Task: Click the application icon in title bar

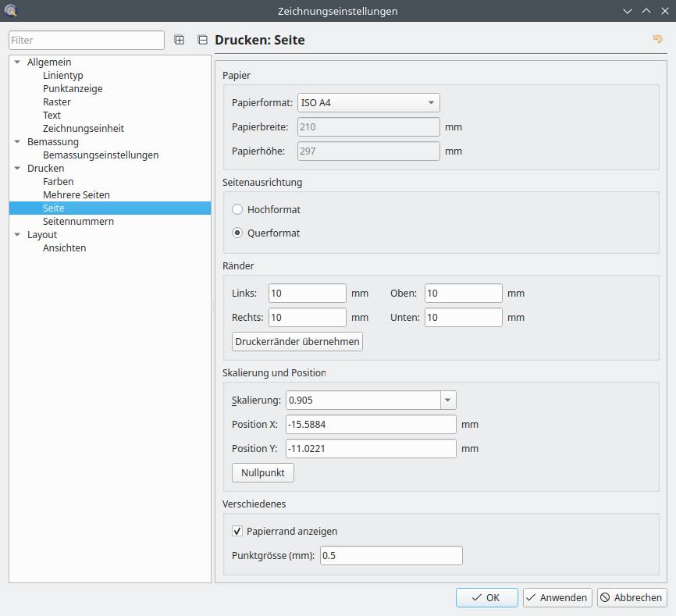Action: [x=11, y=11]
